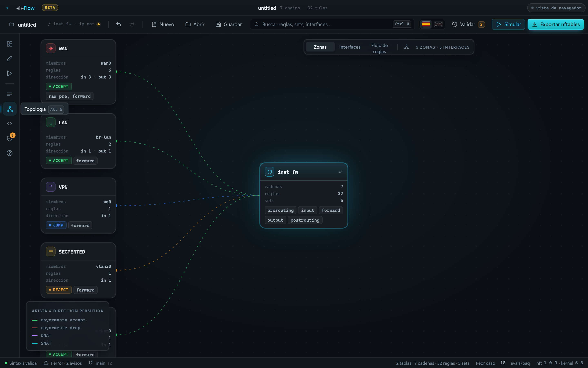Click the LAN zone icon
Image resolution: width=588 pixels, height=368 pixels.
[x=51, y=122]
